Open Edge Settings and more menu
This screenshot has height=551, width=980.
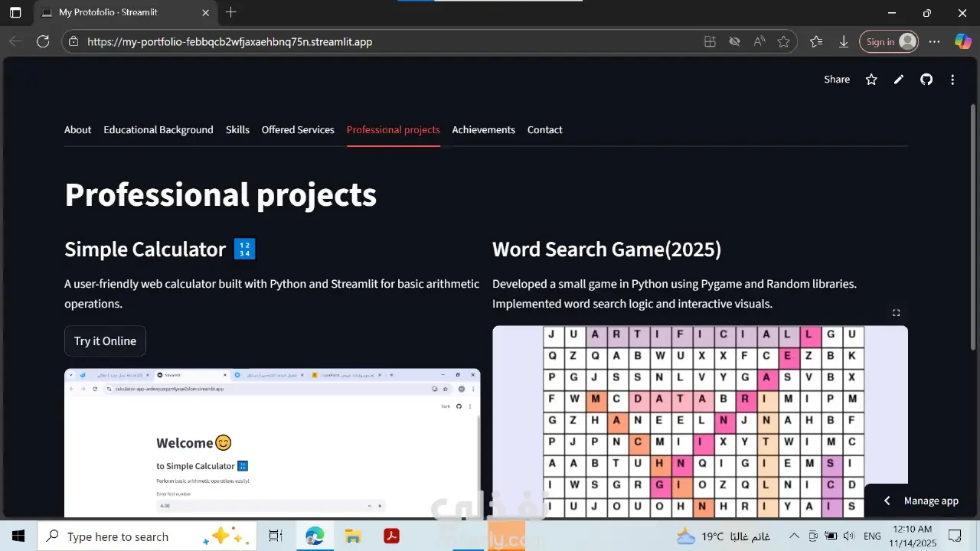[934, 42]
